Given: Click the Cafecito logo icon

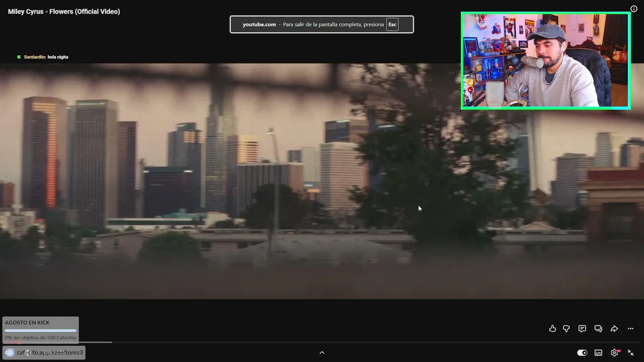Looking at the screenshot, I should 10,352.
